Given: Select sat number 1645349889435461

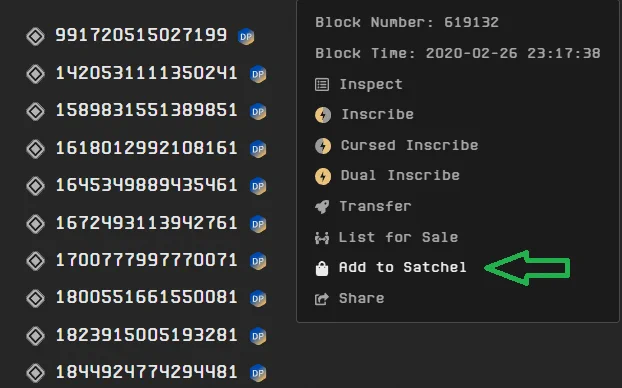Looking at the screenshot, I should pos(147,185).
